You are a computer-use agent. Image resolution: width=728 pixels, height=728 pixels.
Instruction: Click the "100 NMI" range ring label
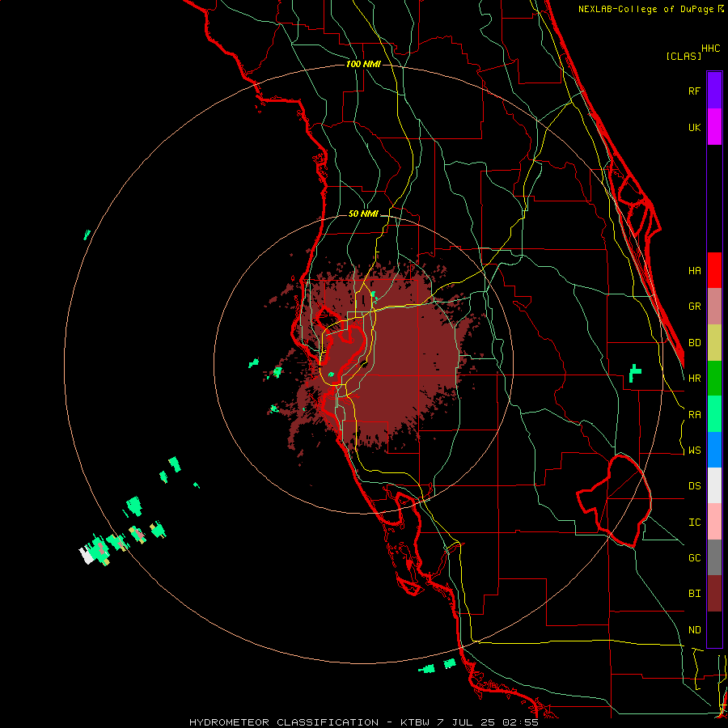(x=363, y=64)
